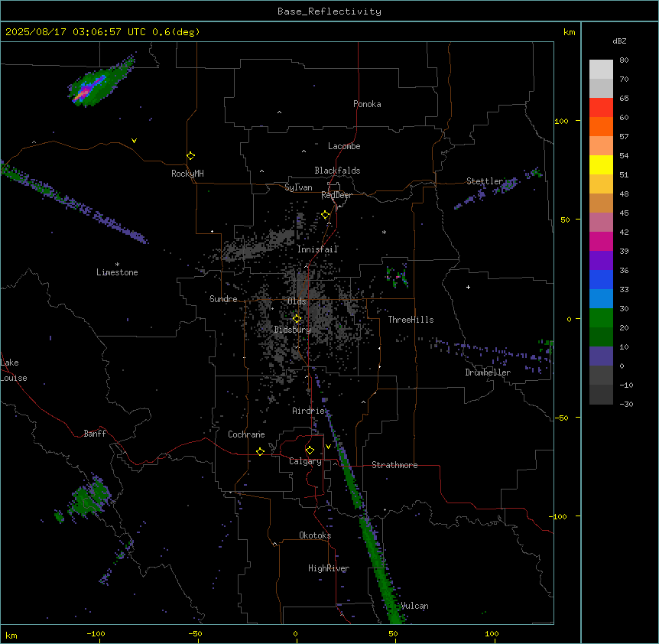This screenshot has width=659, height=644.
Task: Click the Drumheller label
Action: coord(488,372)
